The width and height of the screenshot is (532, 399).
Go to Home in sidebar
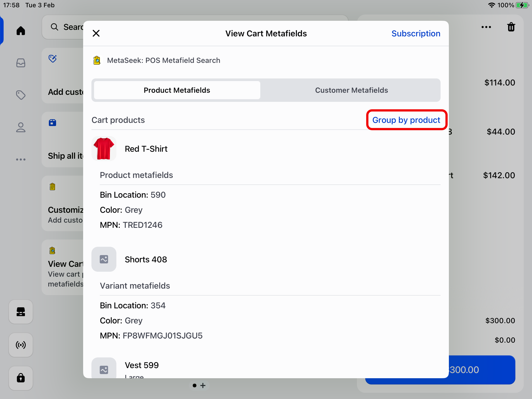(x=21, y=31)
